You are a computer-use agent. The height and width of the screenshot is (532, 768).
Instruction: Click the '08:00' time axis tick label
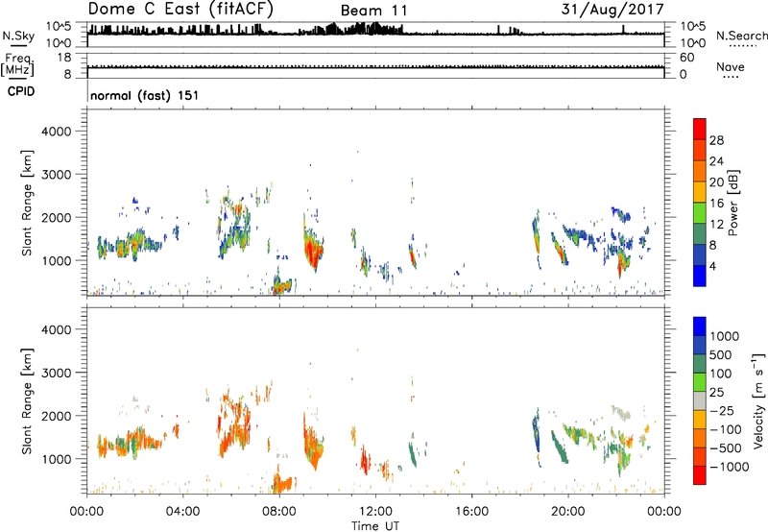point(279,512)
